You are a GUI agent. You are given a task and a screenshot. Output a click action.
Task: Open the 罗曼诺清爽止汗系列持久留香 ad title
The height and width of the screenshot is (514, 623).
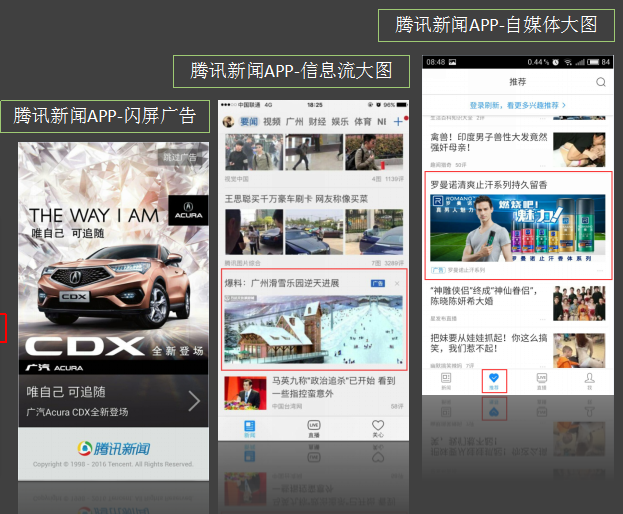tap(489, 185)
